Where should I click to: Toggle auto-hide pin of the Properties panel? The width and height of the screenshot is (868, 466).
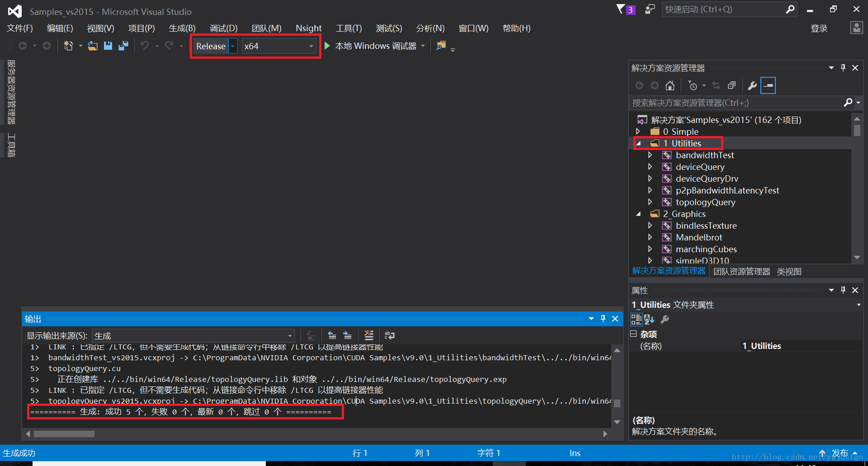pos(843,290)
